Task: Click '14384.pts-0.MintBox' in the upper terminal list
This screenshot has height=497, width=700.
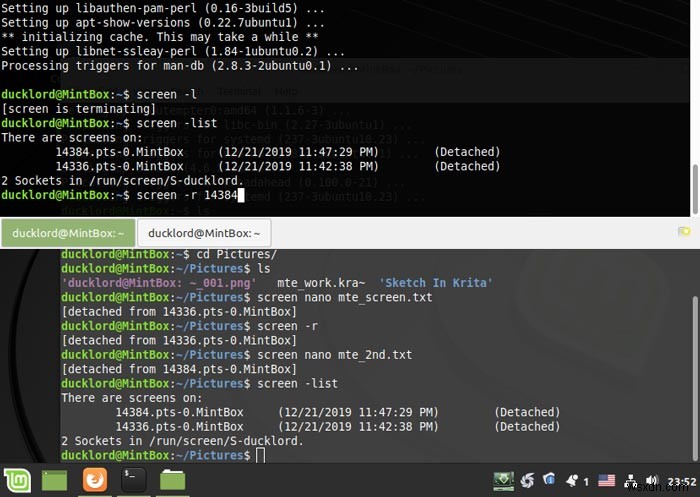Action: 119,152
